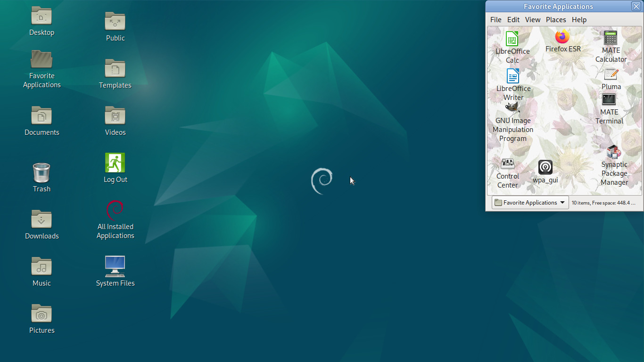Click the 'Synaptic Package Manager' label text
The width and height of the screenshot is (644, 362).
[x=614, y=173]
